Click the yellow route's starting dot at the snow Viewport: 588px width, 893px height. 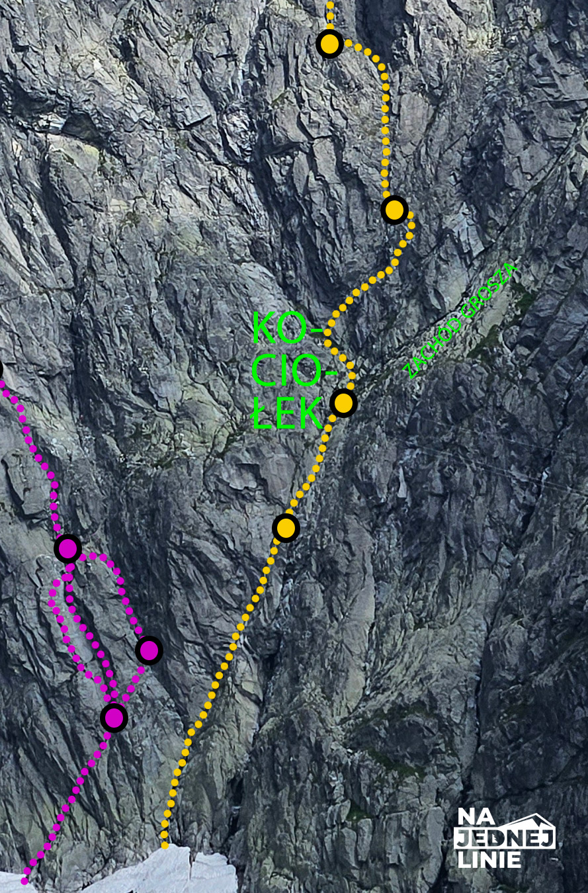pos(165,845)
